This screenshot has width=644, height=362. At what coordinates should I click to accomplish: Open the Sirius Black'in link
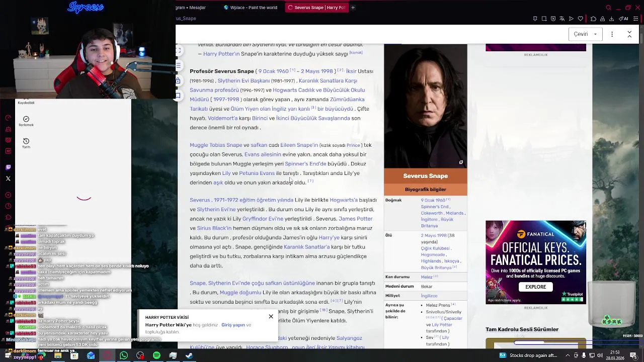point(214,228)
